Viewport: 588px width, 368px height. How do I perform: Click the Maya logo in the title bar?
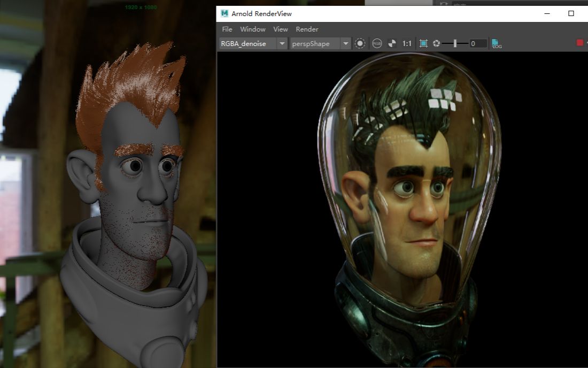[x=225, y=13]
